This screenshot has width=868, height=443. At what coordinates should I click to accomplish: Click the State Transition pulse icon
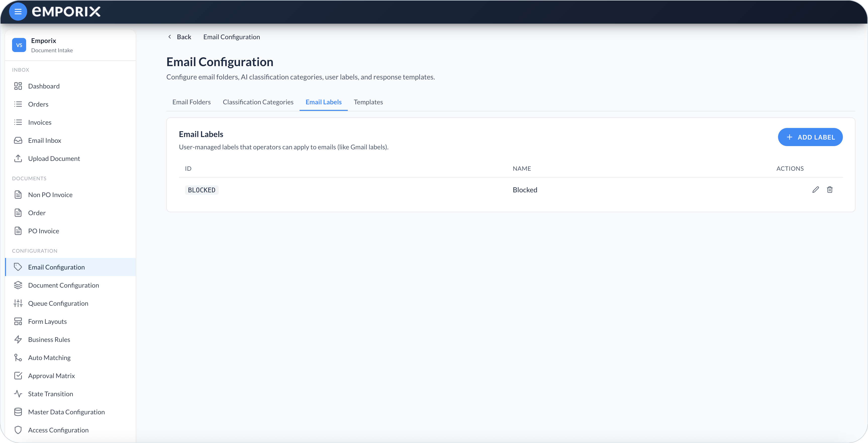pyautogui.click(x=18, y=394)
